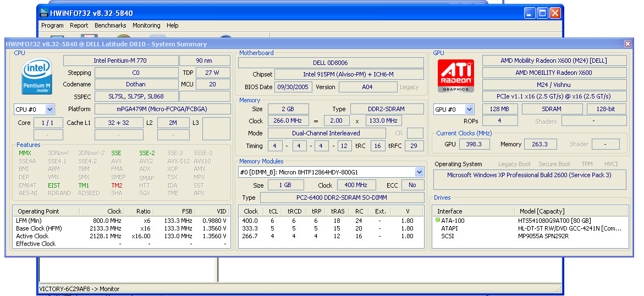
Task: Select the Intel Pentium-M 770 CPU name field
Action: [x=120, y=61]
